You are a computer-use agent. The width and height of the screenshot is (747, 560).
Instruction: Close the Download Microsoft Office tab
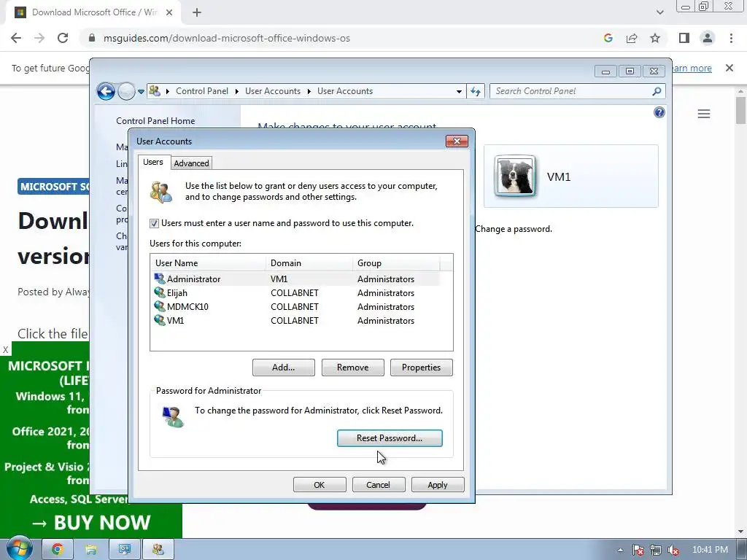coord(169,12)
